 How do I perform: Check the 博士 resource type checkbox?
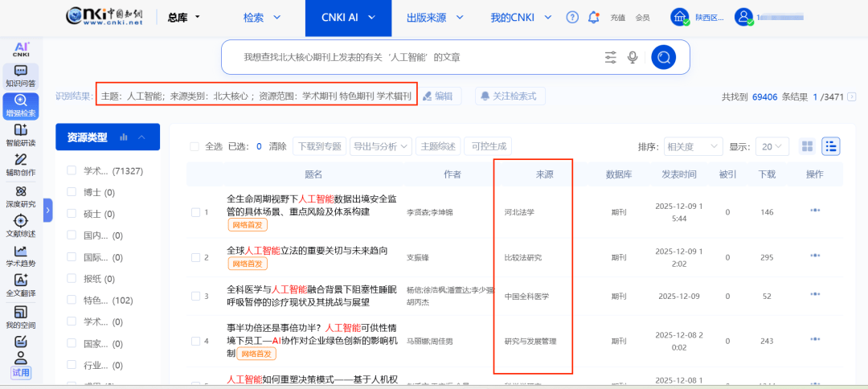(x=71, y=193)
